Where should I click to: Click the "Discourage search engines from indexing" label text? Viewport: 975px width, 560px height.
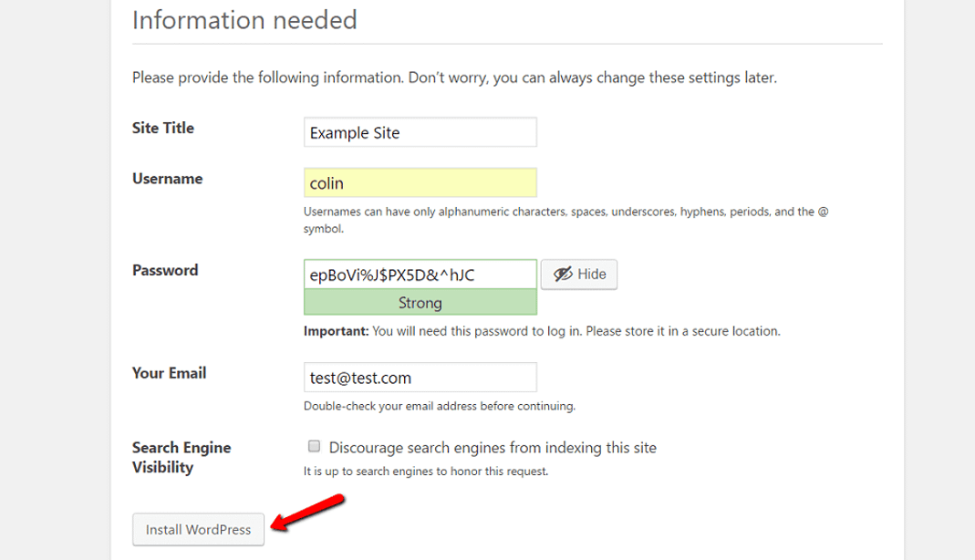[492, 448]
